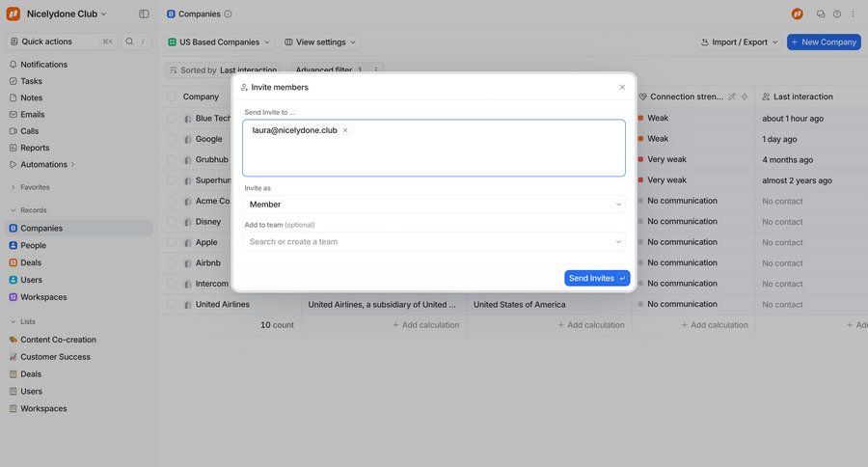Check the Intercom row checkbox
The image size is (868, 467).
point(172,284)
